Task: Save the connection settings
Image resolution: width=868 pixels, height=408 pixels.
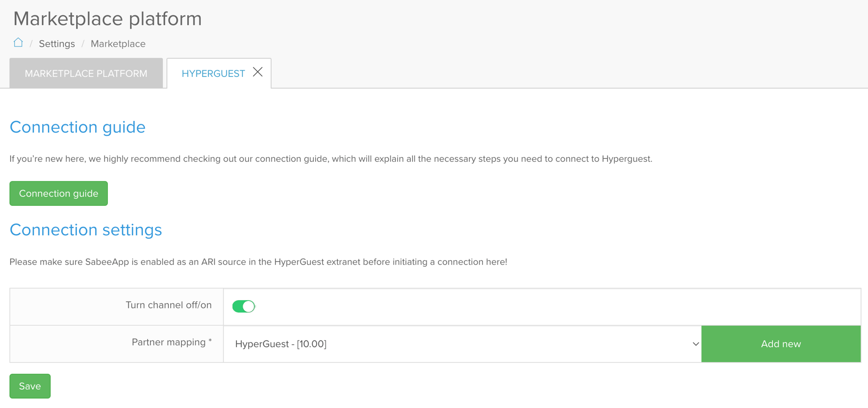Action: click(x=30, y=386)
